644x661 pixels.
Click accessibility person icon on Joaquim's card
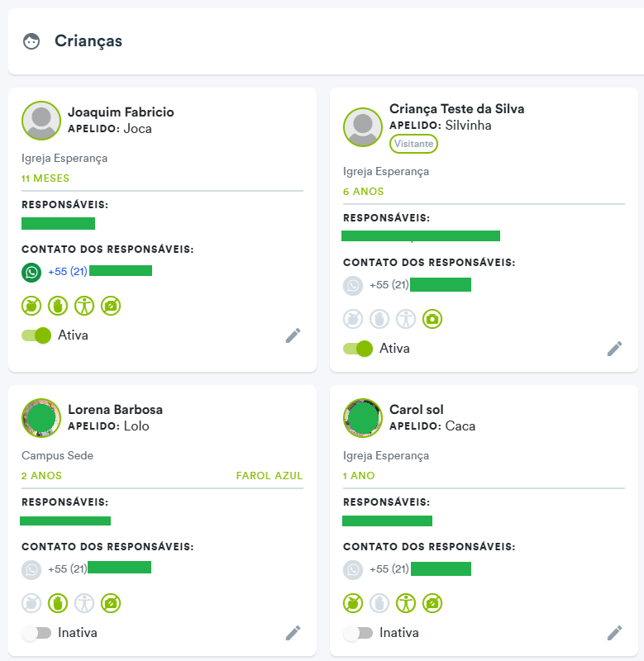pyautogui.click(x=84, y=306)
